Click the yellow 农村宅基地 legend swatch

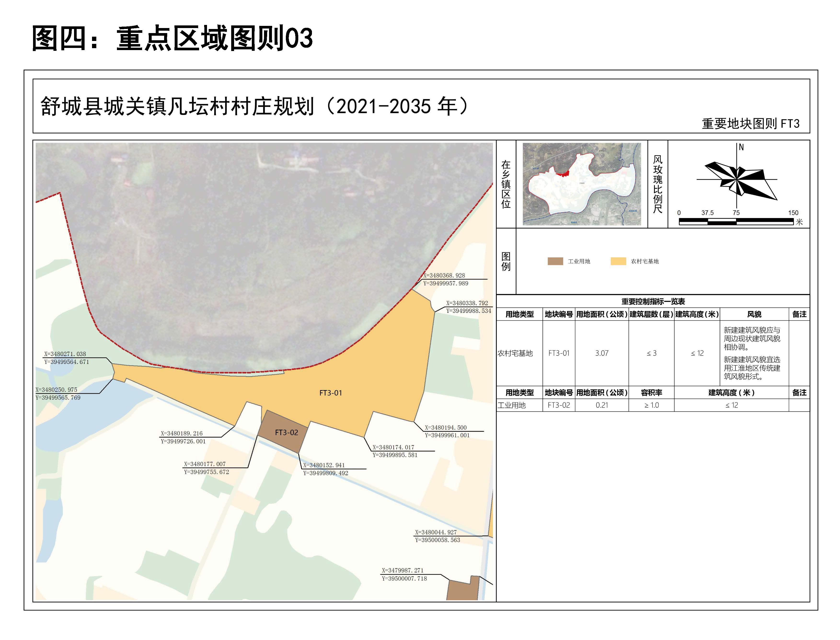click(618, 261)
